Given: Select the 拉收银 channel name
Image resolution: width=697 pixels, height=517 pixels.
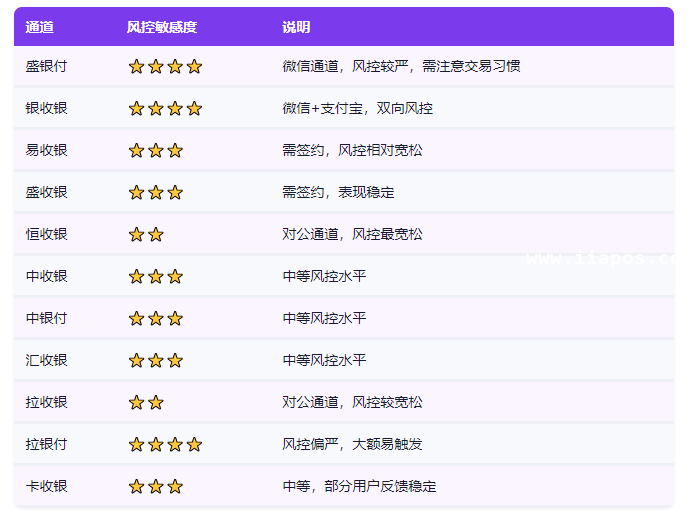Looking at the screenshot, I should click(x=46, y=402).
